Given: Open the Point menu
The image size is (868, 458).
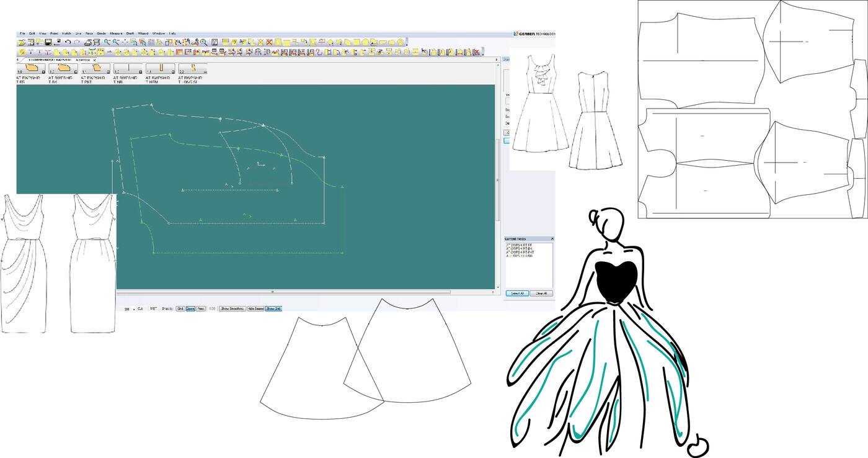Looking at the screenshot, I should pyautogui.click(x=54, y=34).
